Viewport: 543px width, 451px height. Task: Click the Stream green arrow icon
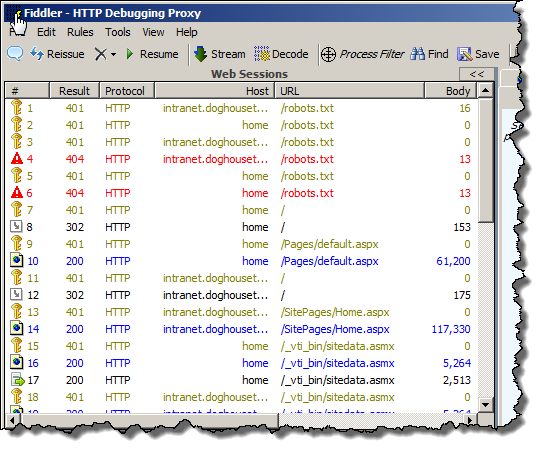click(x=200, y=54)
